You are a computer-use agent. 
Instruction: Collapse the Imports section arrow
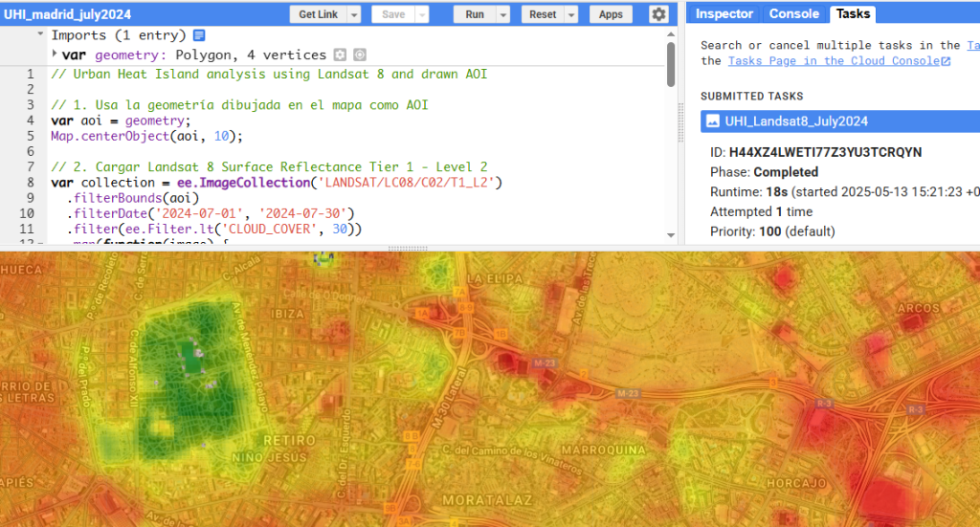click(40, 34)
